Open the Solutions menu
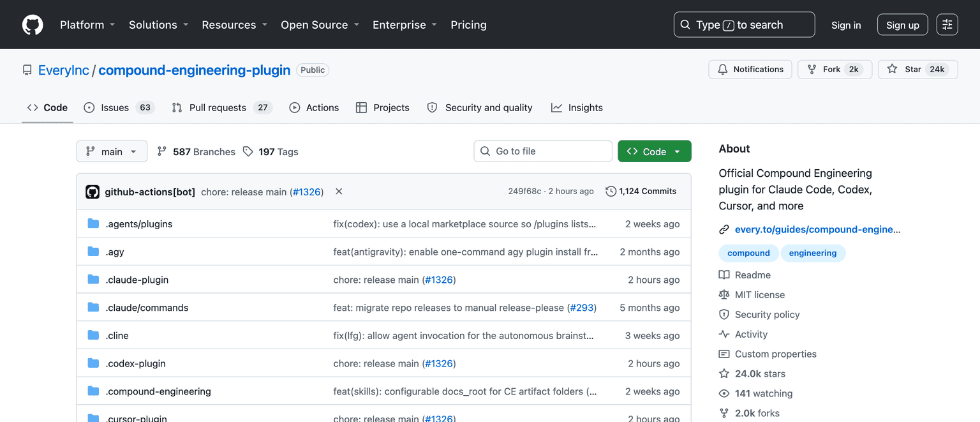The image size is (980, 422). coord(159,25)
